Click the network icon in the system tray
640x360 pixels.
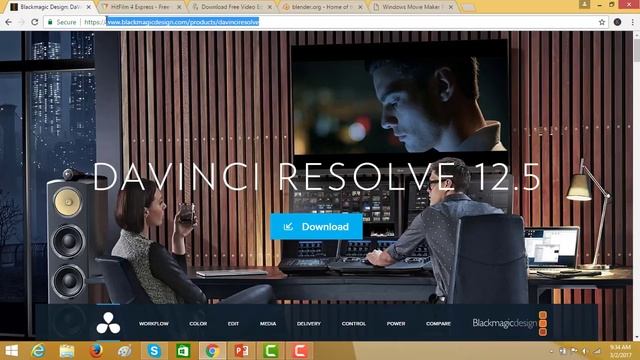[597, 351]
